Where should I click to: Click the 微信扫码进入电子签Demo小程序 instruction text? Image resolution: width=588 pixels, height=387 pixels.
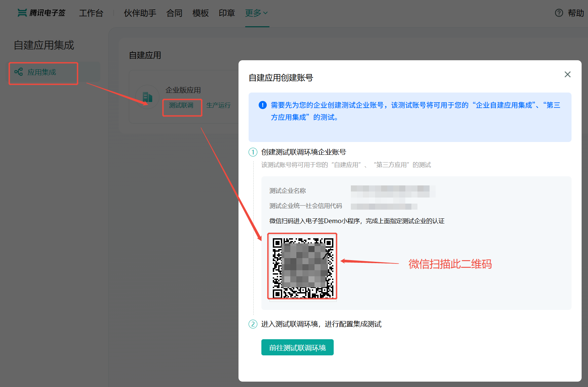coord(357,221)
